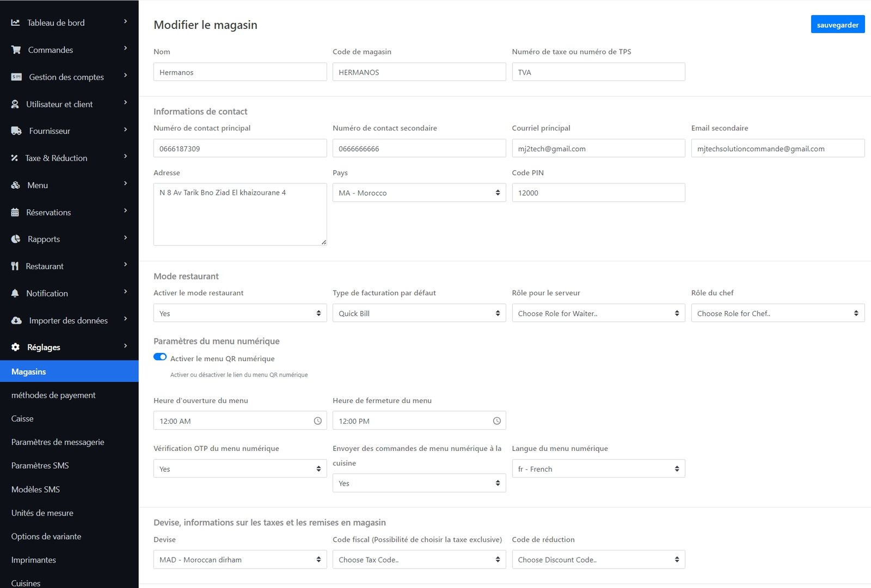Click clock icon in menu opening time
This screenshot has height=588, width=871.
(x=318, y=421)
